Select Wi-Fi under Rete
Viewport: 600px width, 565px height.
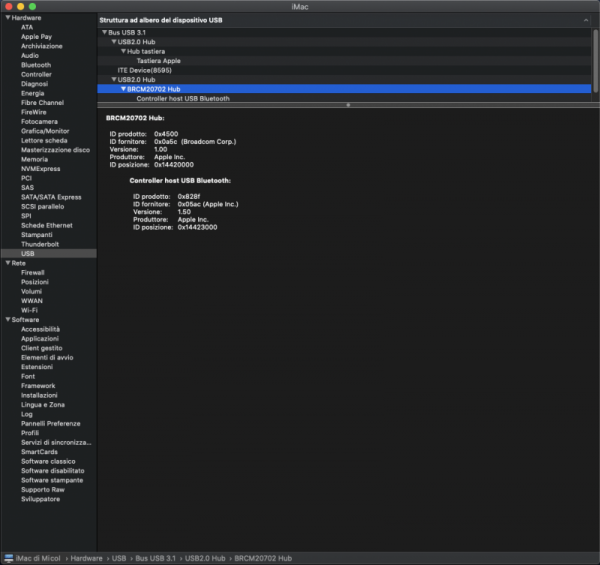pos(30,310)
